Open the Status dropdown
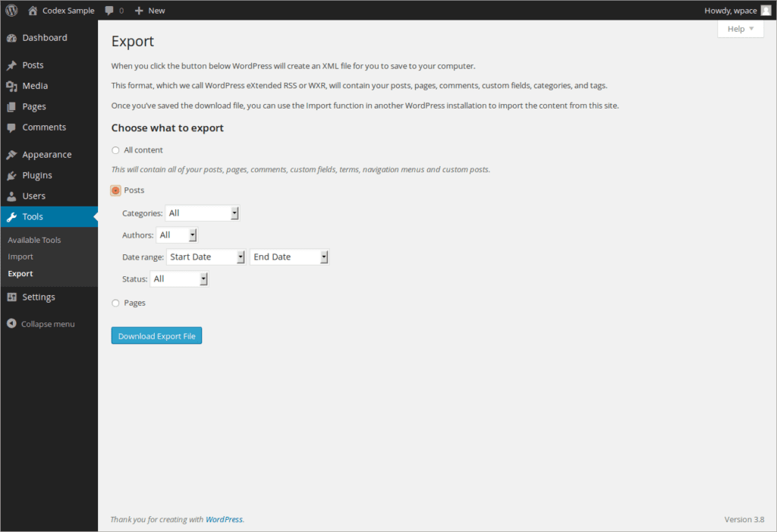 pyautogui.click(x=179, y=279)
